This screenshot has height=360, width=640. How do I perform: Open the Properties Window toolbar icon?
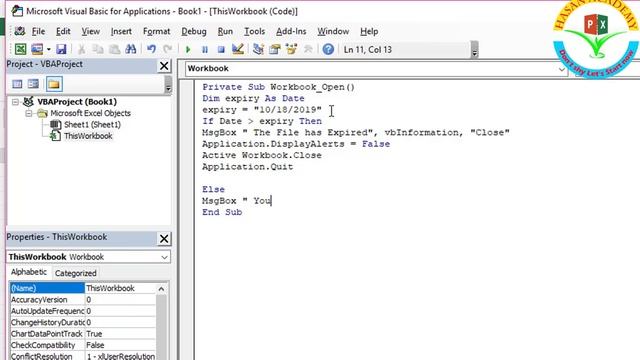click(275, 49)
